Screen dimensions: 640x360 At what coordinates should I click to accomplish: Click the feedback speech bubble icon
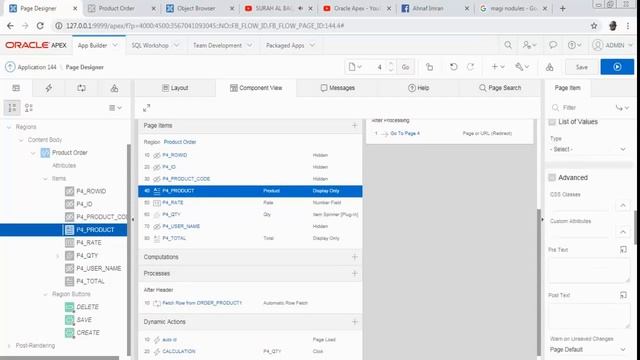(x=553, y=45)
